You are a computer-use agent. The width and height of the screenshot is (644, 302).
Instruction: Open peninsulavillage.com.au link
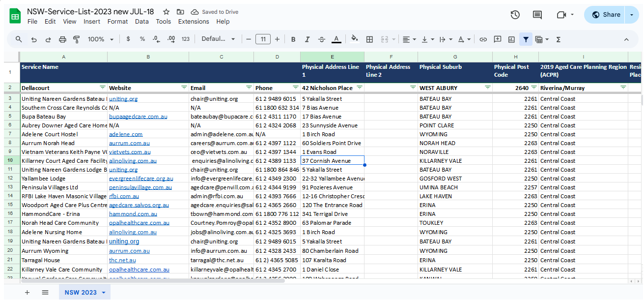(x=140, y=187)
